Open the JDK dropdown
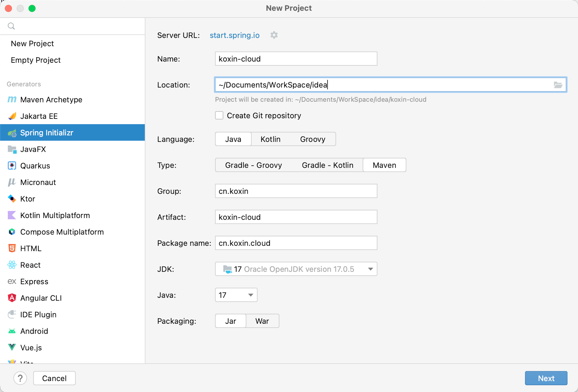 pos(296,269)
